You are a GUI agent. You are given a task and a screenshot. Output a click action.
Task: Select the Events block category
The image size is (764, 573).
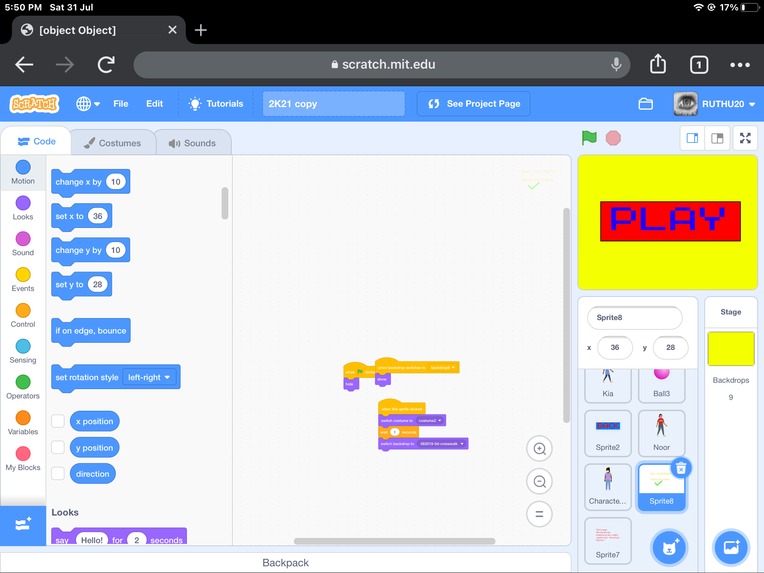(x=23, y=280)
